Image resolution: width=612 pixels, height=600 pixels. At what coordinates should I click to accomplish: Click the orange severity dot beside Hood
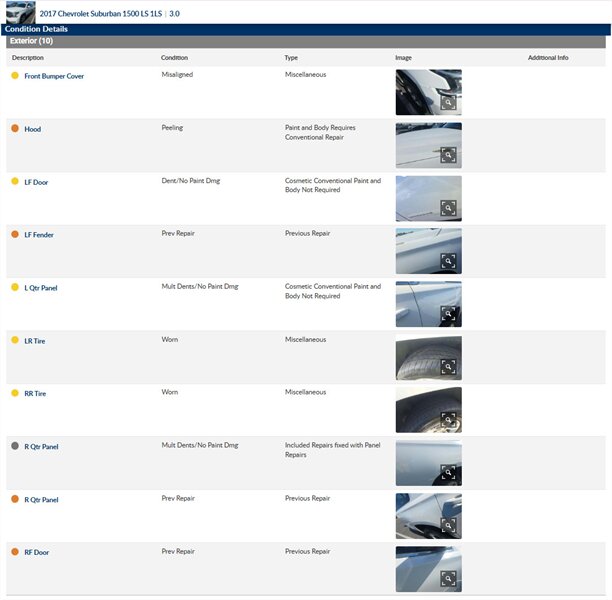[x=14, y=128]
